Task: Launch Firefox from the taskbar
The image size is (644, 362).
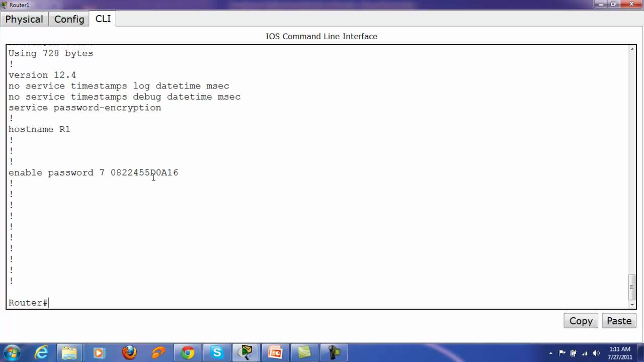Action: [x=129, y=352]
